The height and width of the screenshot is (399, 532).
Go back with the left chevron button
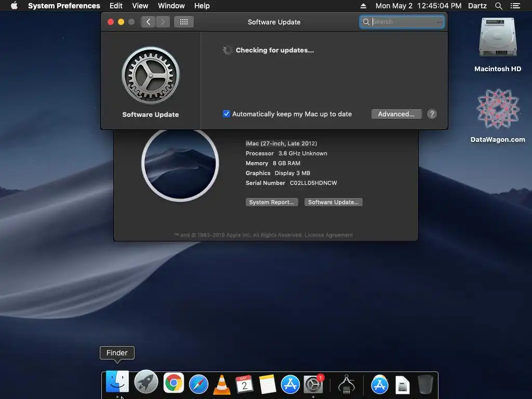tap(148, 22)
